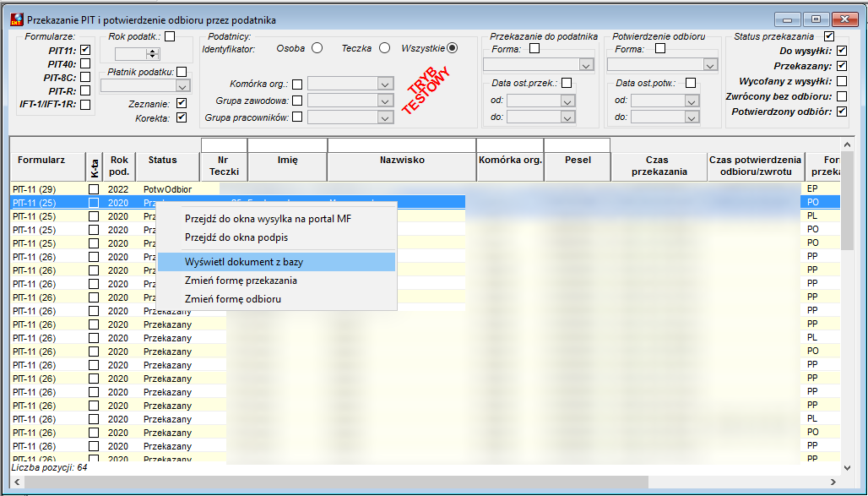This screenshot has width=868, height=496.
Task: Open the 'od' date dropdown for Data ost.potw.
Action: click(x=692, y=101)
